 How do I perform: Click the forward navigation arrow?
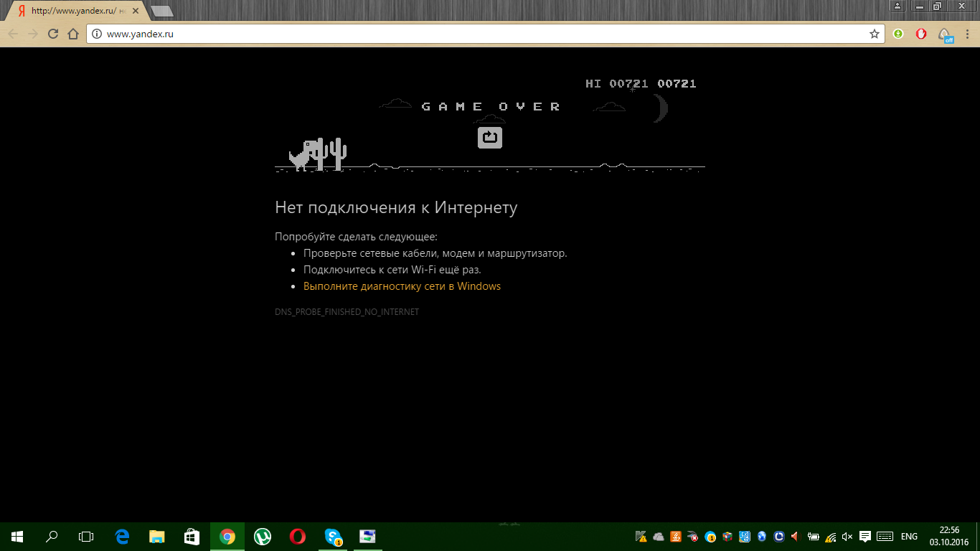point(33,34)
